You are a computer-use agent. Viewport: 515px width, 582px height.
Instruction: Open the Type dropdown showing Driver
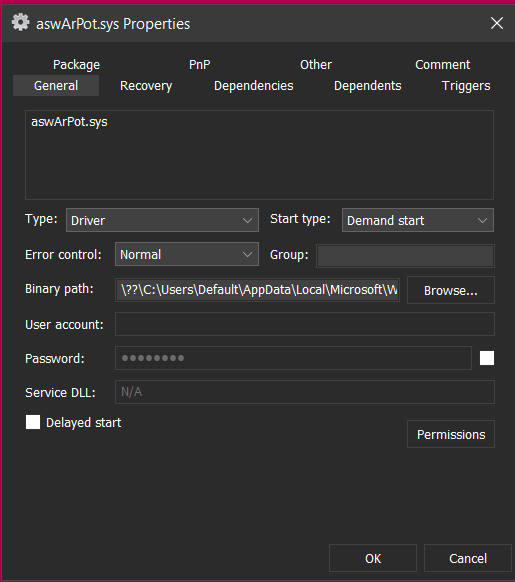[x=162, y=220]
